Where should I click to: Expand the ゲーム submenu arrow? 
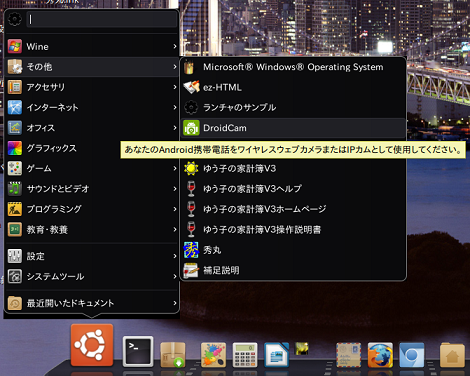175,168
